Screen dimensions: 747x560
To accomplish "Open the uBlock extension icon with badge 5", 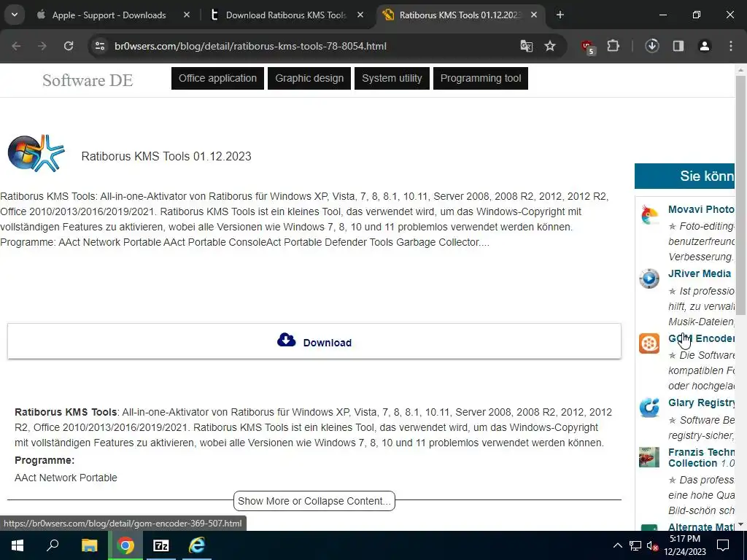I will click(x=588, y=47).
